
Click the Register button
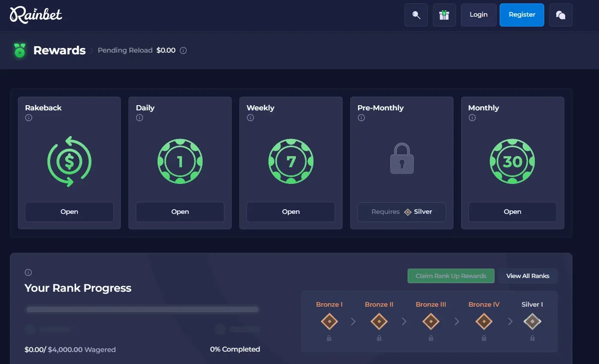click(x=522, y=15)
